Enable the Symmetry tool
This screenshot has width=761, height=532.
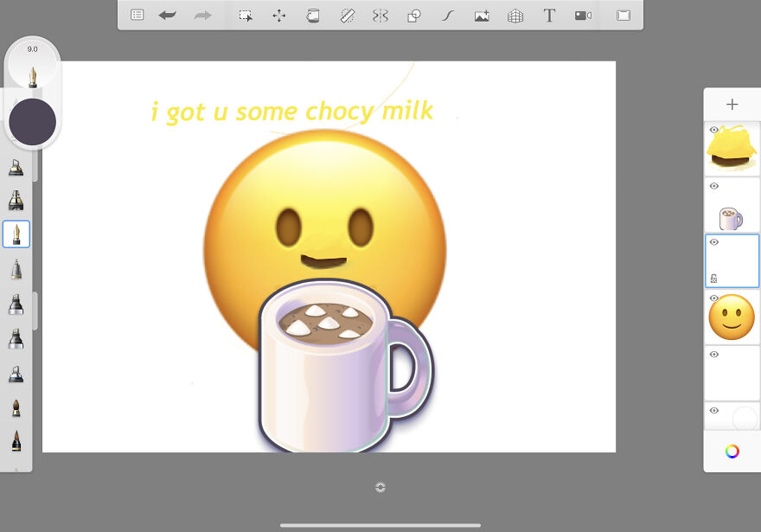tap(380, 16)
